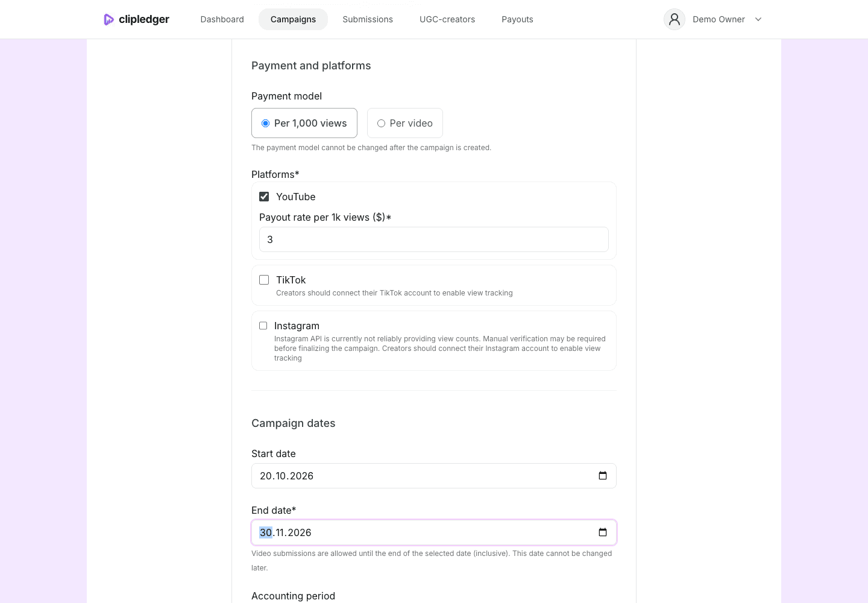Viewport: 868px width, 603px height.
Task: Click the video submissions end date hint
Action: [432, 561]
